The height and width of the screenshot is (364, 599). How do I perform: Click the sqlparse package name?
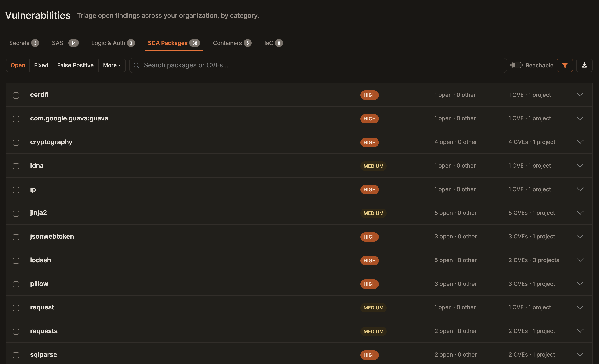tap(44, 354)
